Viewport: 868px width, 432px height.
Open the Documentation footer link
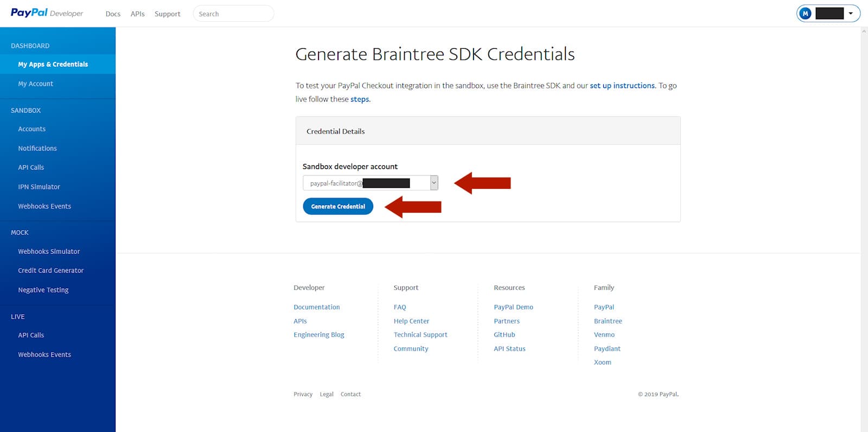tap(317, 307)
